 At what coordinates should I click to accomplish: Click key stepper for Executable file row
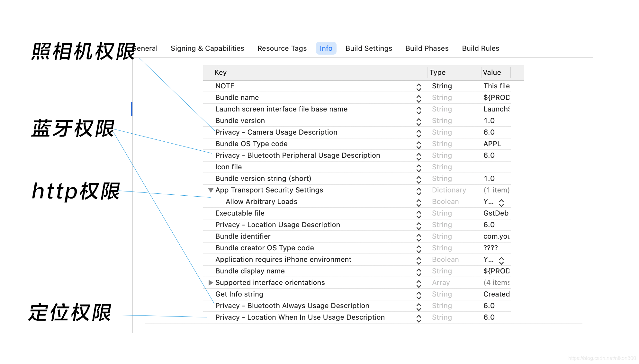point(419,213)
